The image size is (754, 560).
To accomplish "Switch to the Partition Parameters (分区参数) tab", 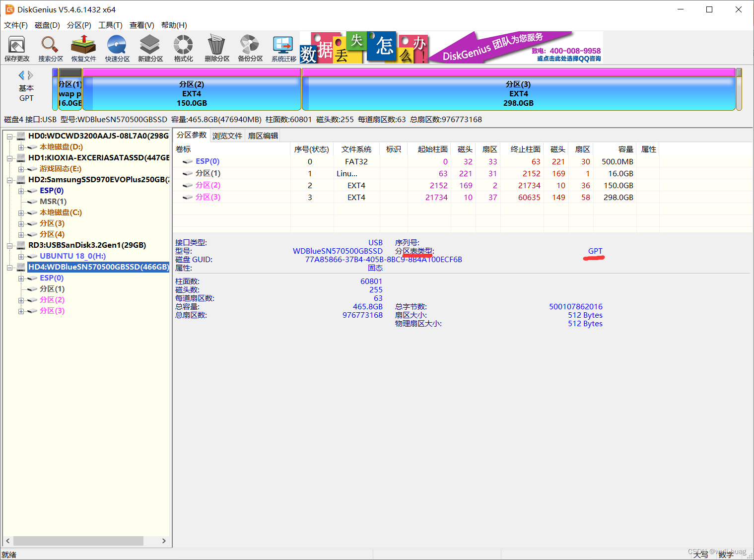I will pyautogui.click(x=192, y=135).
